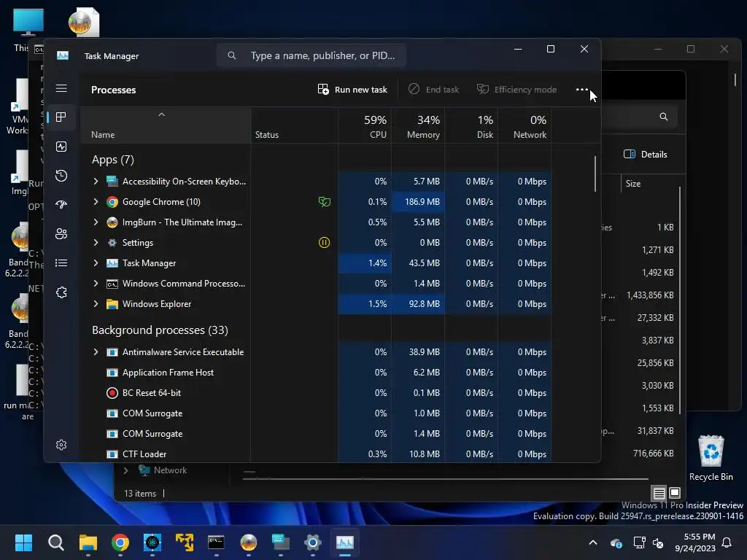This screenshot has height=560, width=747.
Task: Click the 1,433,856 KB size entry
Action: [650, 295]
